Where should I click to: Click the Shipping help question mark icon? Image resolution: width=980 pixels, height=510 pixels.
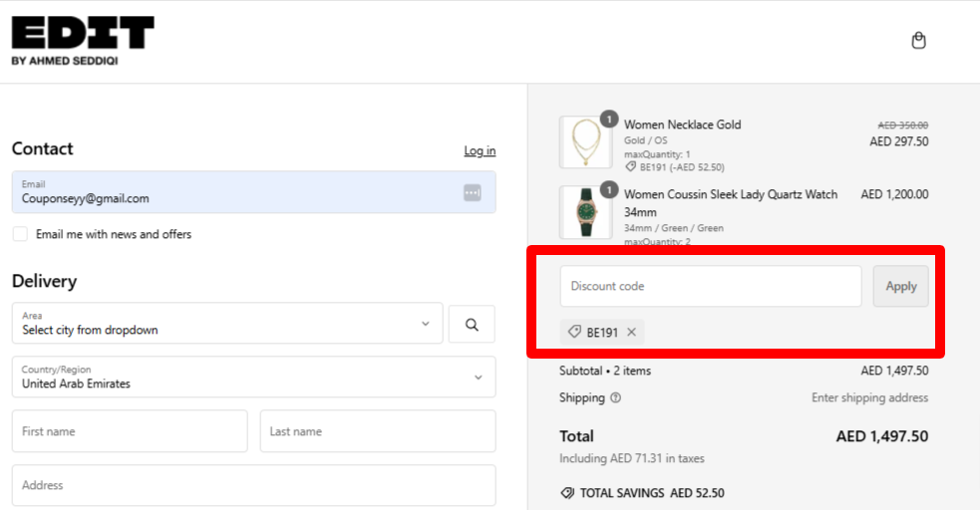[615, 398]
